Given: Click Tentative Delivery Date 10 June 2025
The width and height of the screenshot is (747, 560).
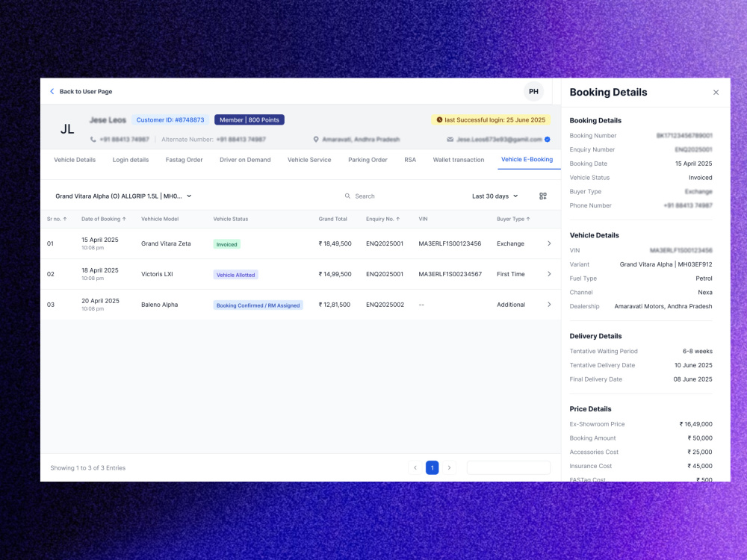Looking at the screenshot, I should click(x=693, y=365).
